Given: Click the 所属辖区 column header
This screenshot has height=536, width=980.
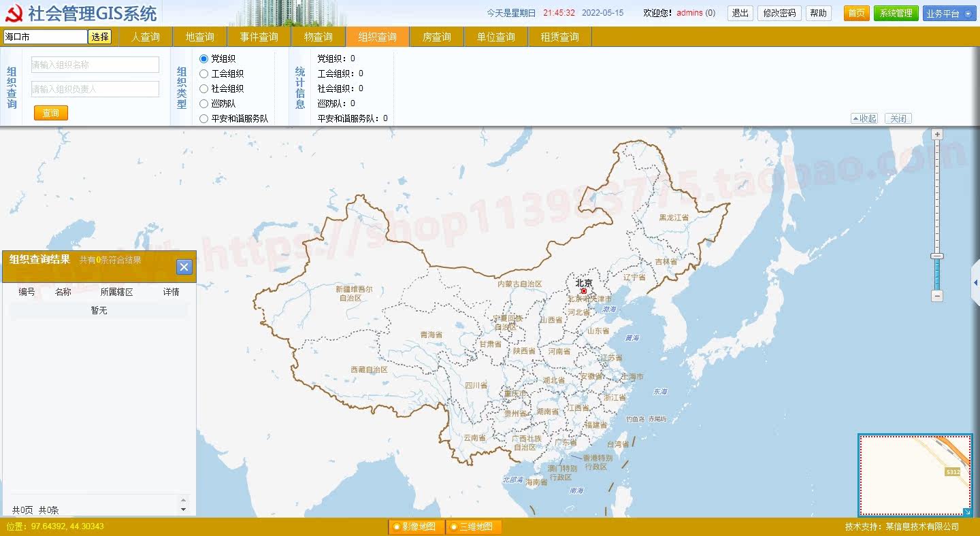Looking at the screenshot, I should (x=116, y=292).
